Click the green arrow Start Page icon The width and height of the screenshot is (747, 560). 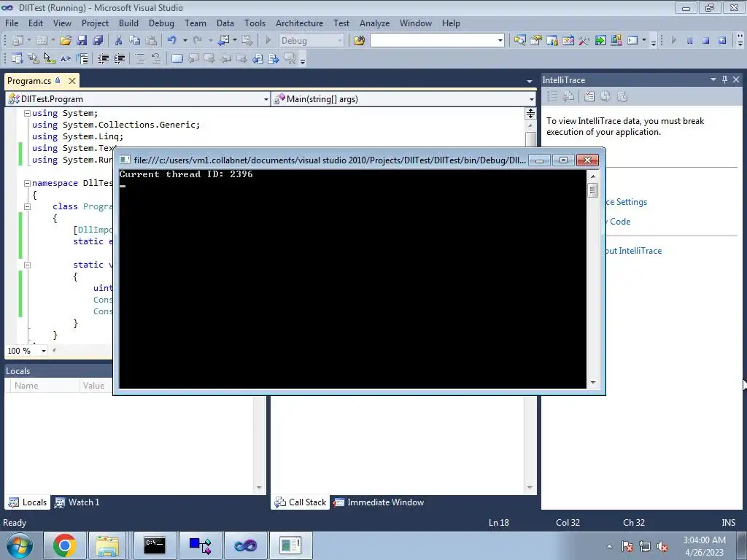tap(600, 41)
